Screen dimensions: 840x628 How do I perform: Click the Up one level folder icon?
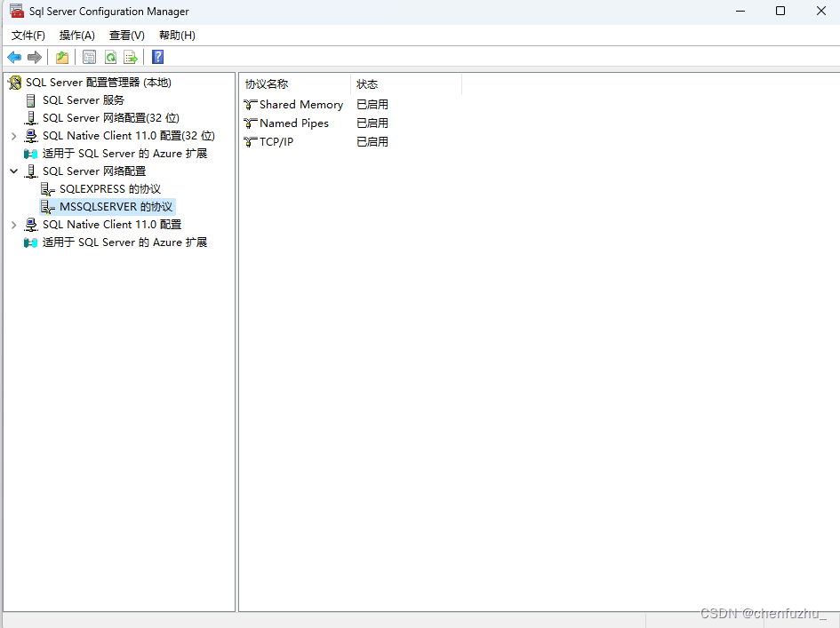tap(62, 57)
